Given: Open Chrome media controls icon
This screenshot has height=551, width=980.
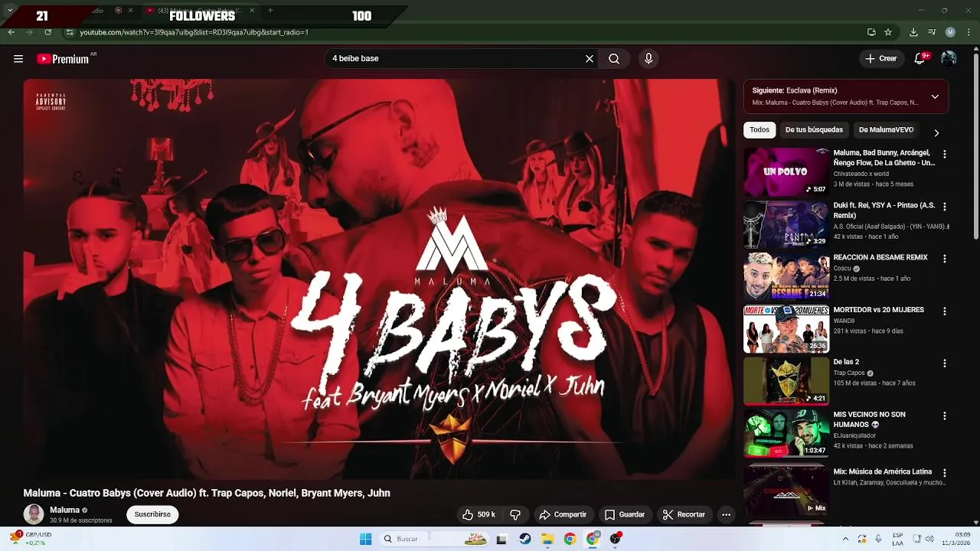Looking at the screenshot, I should 932,32.
